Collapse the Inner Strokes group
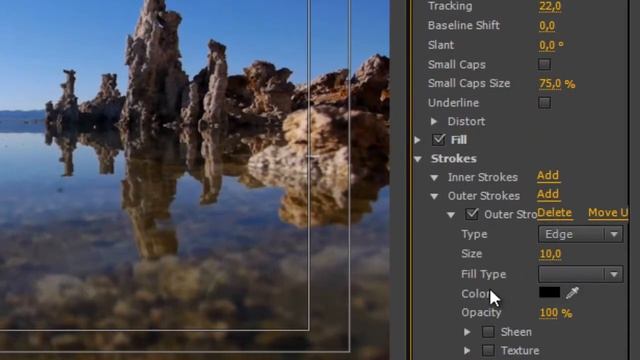Screen dimensions: 640x360 coord(434,178)
